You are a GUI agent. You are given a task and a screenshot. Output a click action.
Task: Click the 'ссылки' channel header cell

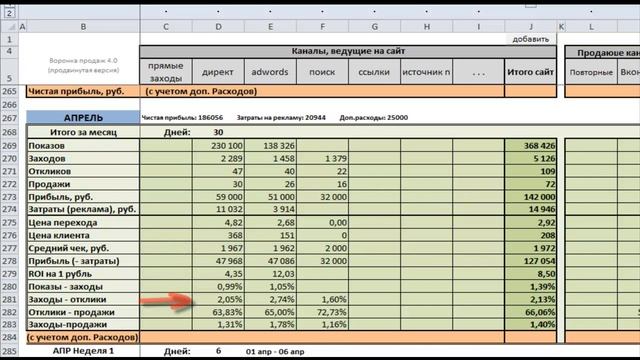[x=374, y=72]
